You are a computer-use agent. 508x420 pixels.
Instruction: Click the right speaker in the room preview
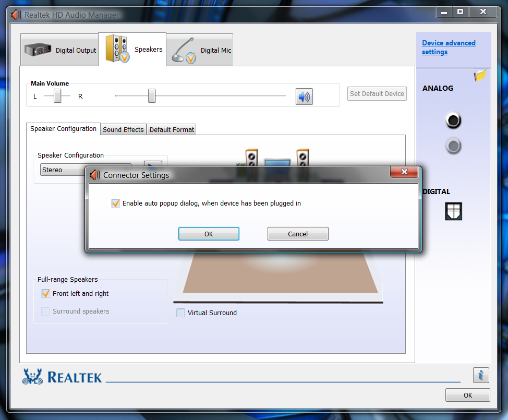(x=303, y=158)
